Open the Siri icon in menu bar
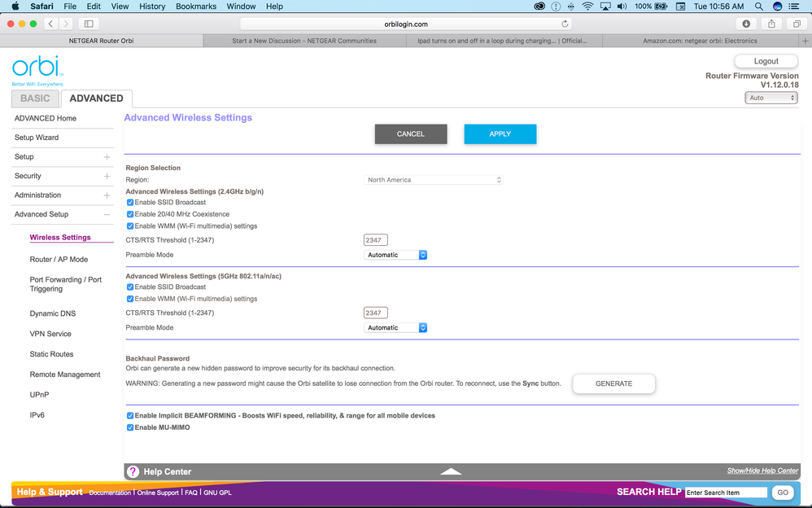This screenshot has width=812, height=508. [x=777, y=7]
